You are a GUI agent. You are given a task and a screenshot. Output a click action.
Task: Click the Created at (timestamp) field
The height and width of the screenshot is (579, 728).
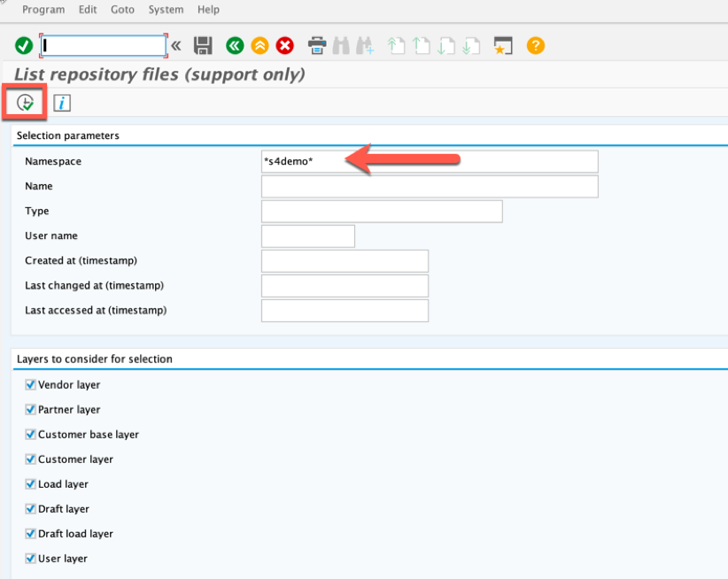tap(345, 261)
